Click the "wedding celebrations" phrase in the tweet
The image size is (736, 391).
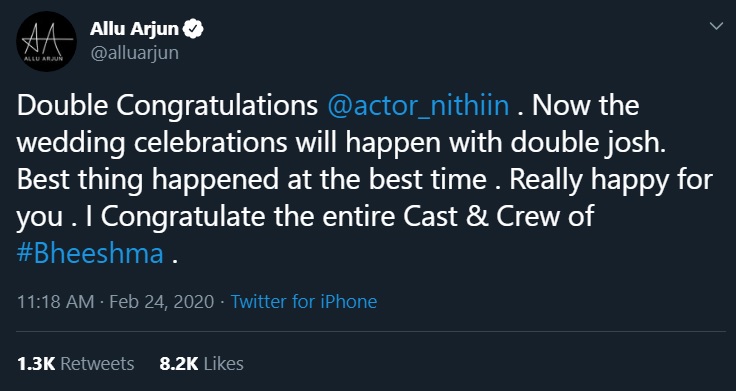pyautogui.click(x=152, y=144)
